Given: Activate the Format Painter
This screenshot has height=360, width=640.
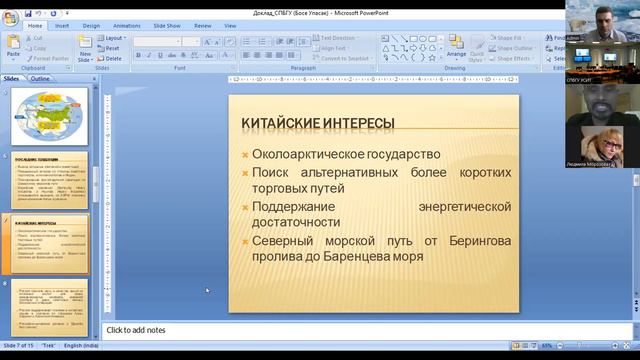Looking at the screenshot, I should tap(47, 58).
